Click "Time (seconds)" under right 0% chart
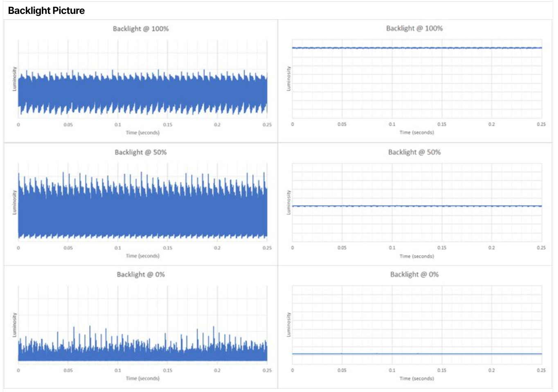The image size is (558, 392). point(417,379)
